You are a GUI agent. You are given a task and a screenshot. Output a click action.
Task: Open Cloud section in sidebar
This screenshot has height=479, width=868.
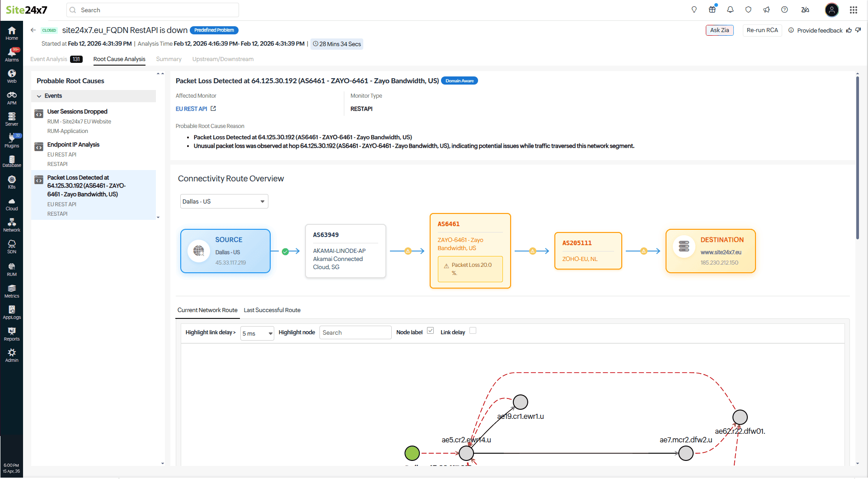(x=12, y=204)
